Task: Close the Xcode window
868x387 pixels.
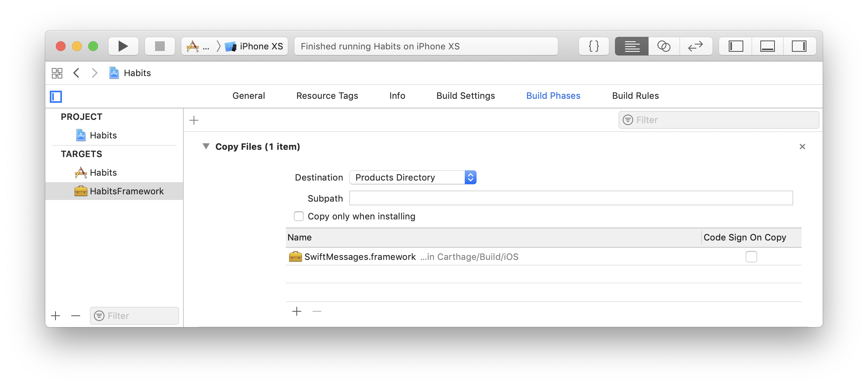Action: click(x=61, y=46)
